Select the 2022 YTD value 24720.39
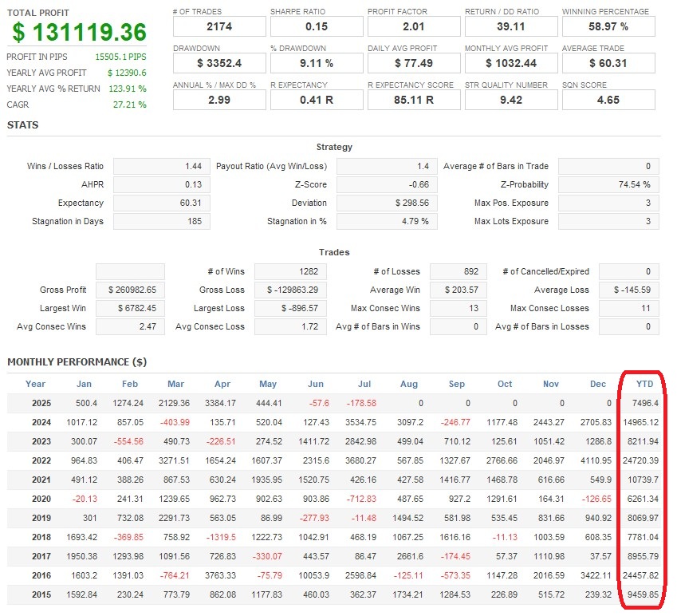The height and width of the screenshot is (616, 677). click(641, 461)
